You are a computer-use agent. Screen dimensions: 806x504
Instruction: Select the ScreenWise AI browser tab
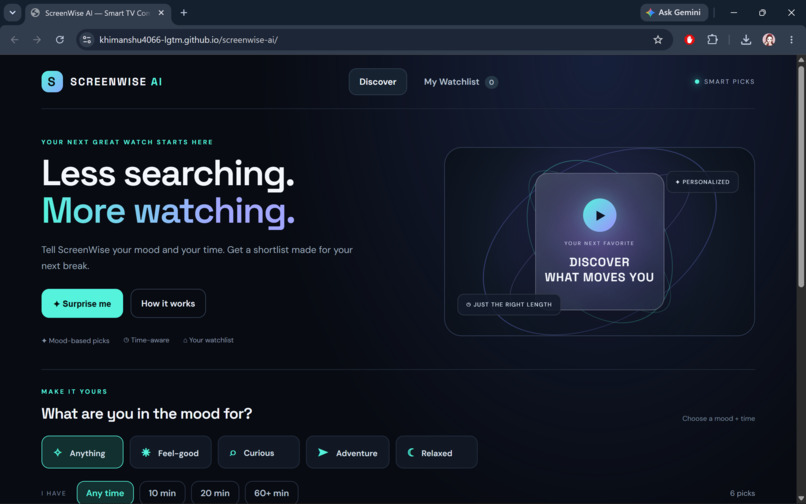(x=98, y=13)
